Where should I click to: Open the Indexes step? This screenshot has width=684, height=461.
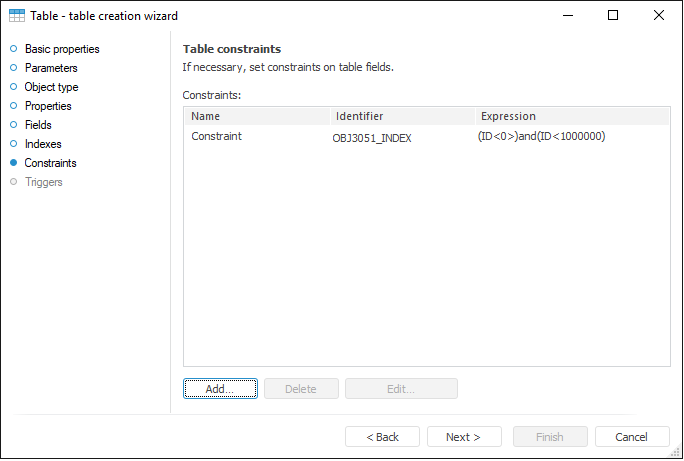point(43,144)
